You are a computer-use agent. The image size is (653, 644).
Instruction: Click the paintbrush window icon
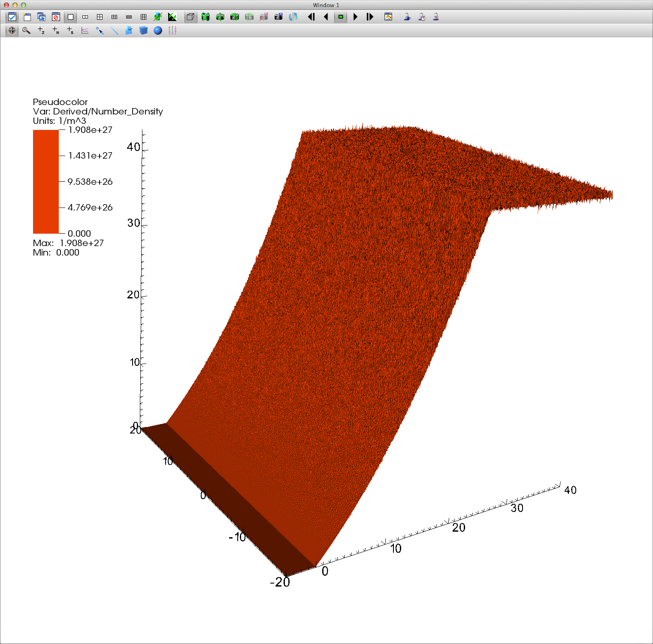388,17
